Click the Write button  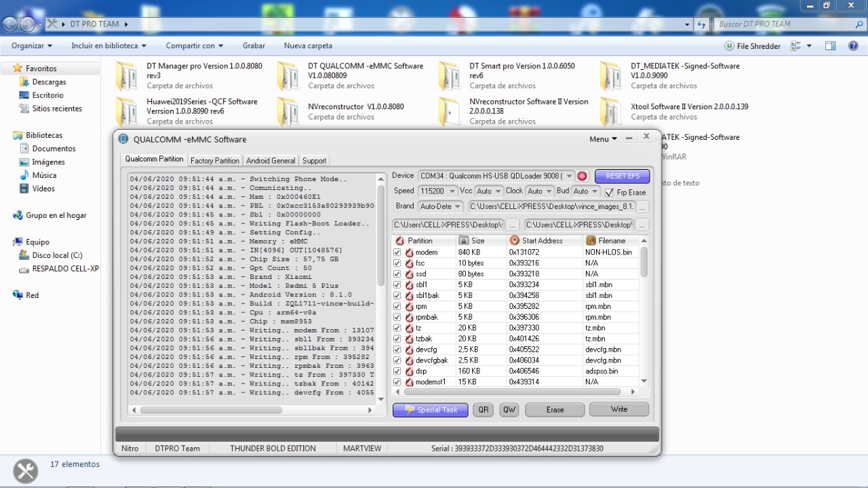pos(619,409)
